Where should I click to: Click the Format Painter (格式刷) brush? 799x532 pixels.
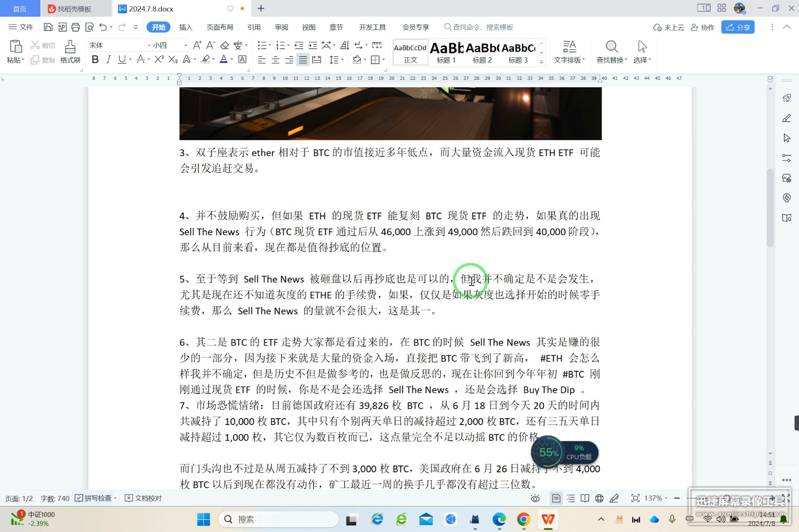coord(70,52)
